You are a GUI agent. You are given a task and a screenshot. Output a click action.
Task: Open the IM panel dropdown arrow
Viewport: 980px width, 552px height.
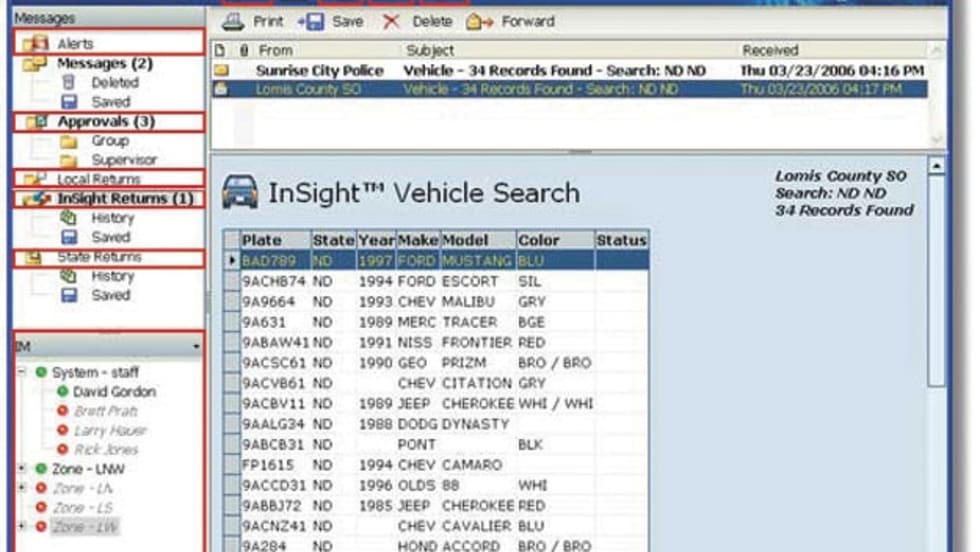[x=196, y=346]
